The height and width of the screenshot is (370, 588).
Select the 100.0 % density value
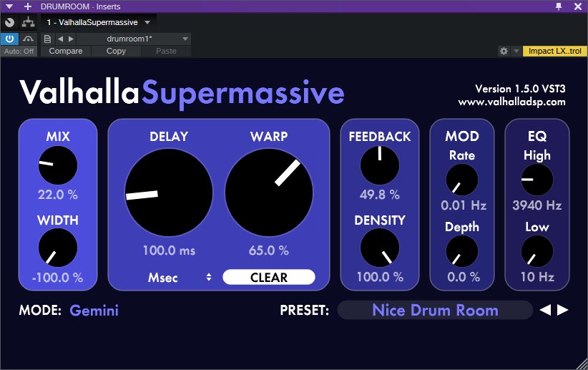(x=380, y=277)
